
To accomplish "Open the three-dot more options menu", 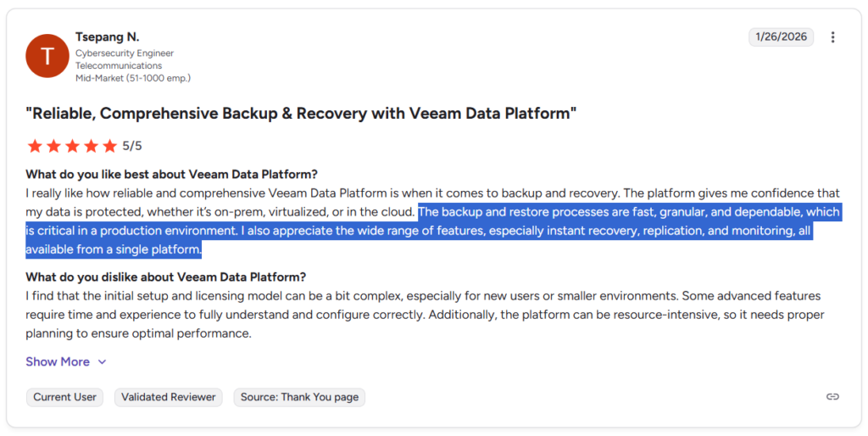I will click(x=833, y=37).
